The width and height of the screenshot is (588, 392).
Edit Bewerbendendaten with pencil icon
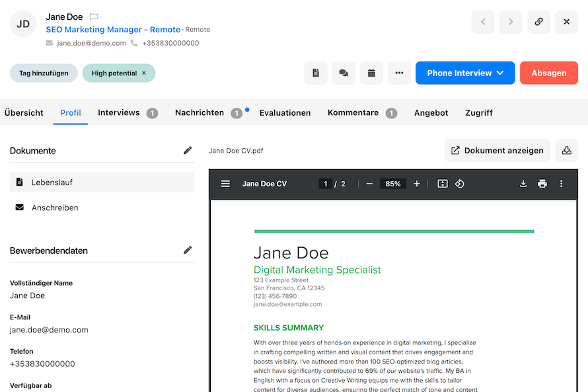[x=188, y=250]
